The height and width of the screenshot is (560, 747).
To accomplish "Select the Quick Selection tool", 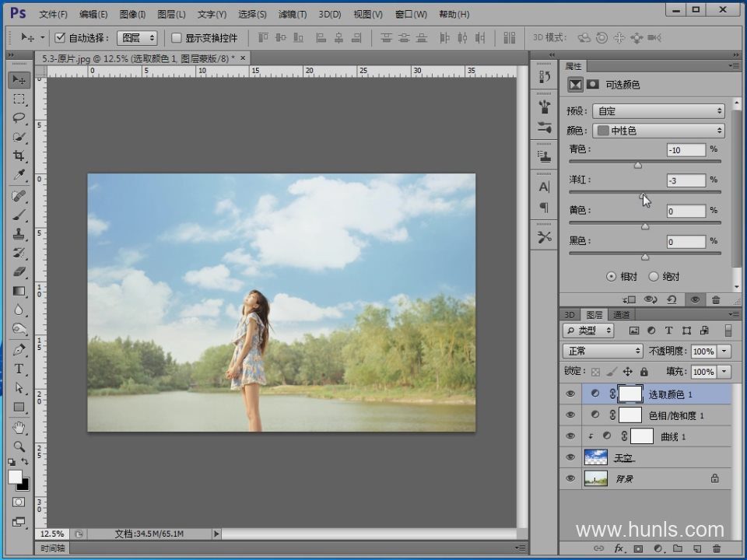I will [19, 137].
